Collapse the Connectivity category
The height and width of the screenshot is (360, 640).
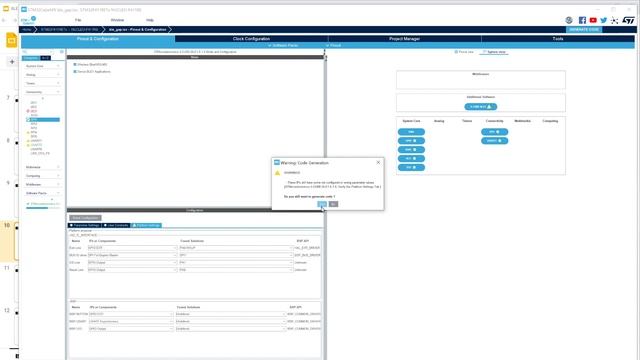pyautogui.click(x=42, y=92)
